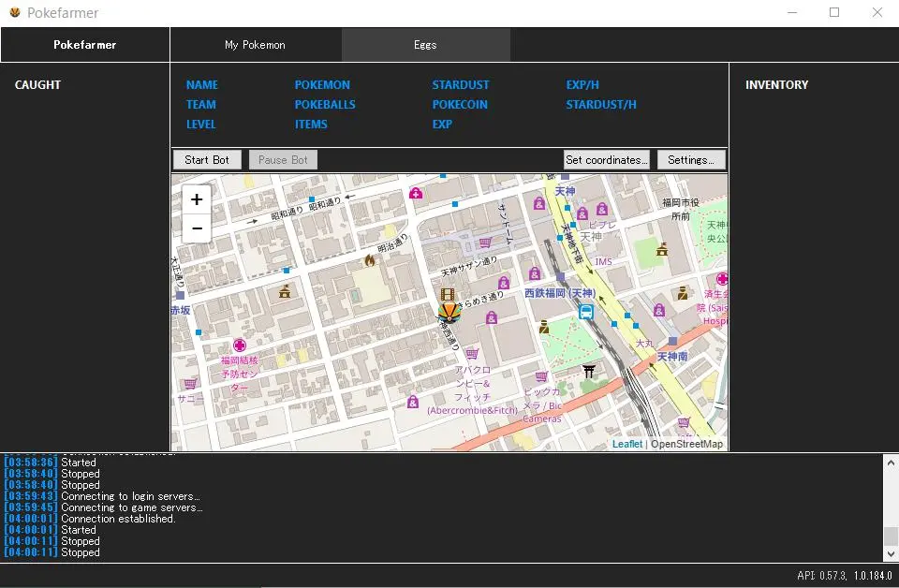Select the blue bus station icon
Screen dimensions: 899x588
click(x=585, y=312)
